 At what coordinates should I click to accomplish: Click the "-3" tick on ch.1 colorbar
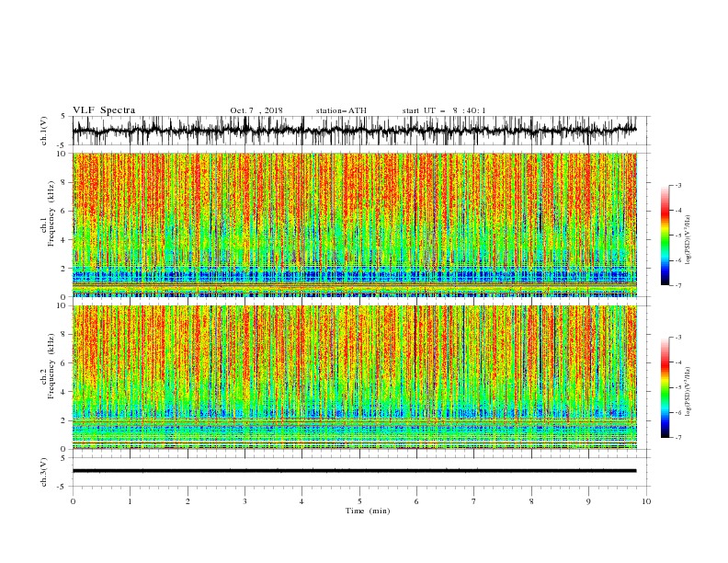[677, 185]
